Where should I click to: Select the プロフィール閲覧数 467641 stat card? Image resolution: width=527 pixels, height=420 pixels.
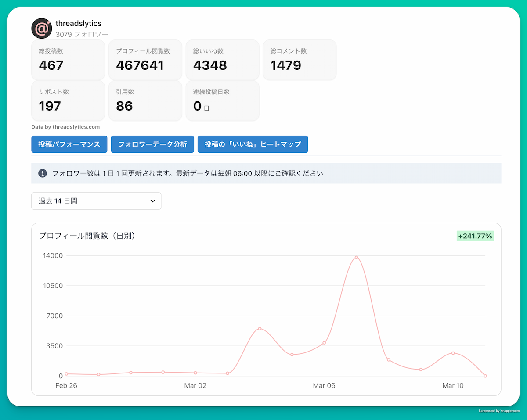(145, 60)
